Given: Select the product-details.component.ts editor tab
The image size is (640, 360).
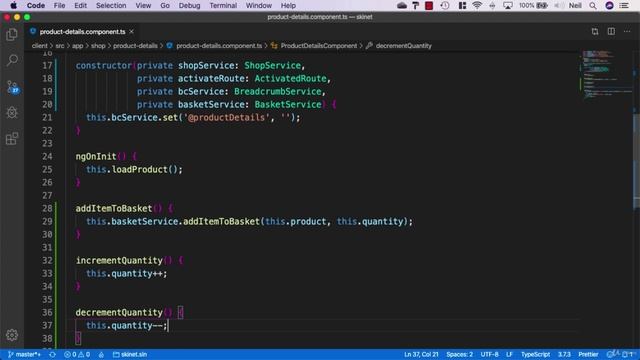Looking at the screenshot, I should [x=82, y=31].
